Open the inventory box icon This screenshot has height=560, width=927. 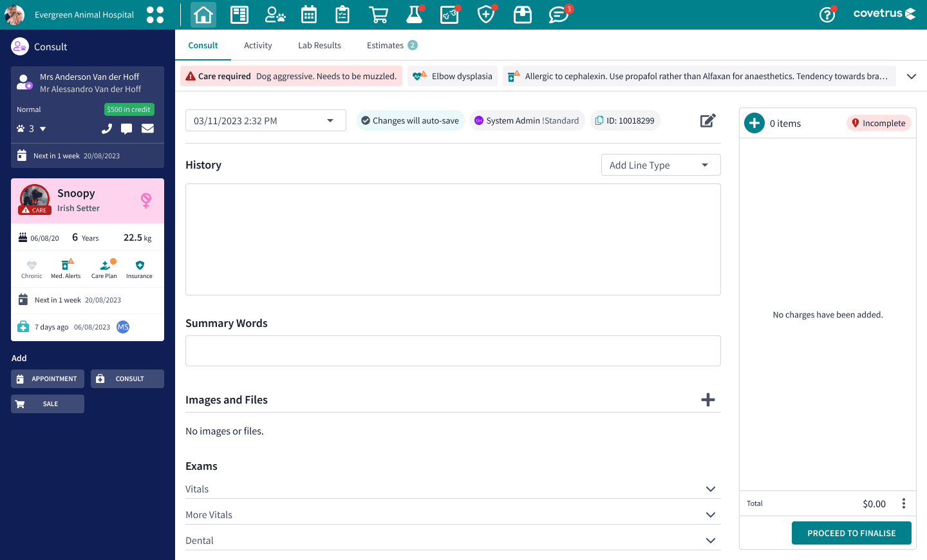click(x=523, y=14)
